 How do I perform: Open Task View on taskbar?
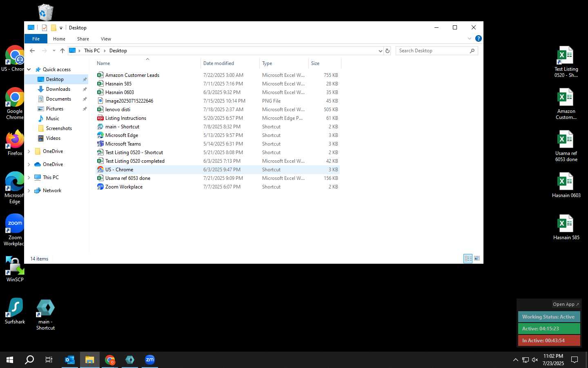(x=49, y=360)
